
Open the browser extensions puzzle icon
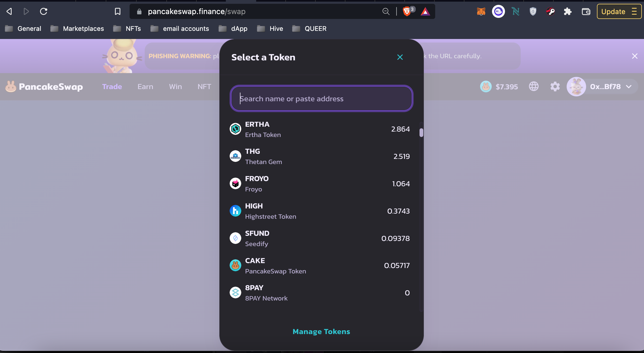[567, 11]
